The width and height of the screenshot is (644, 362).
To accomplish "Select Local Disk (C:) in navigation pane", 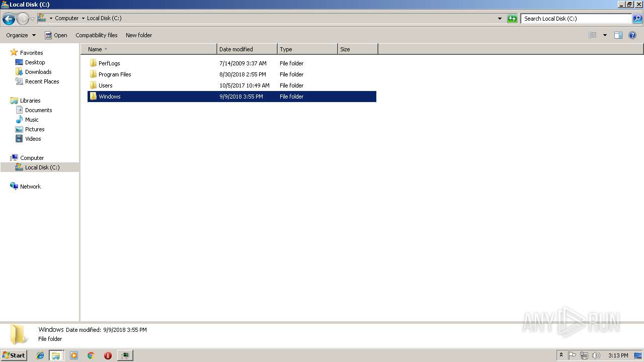I will tap(42, 167).
